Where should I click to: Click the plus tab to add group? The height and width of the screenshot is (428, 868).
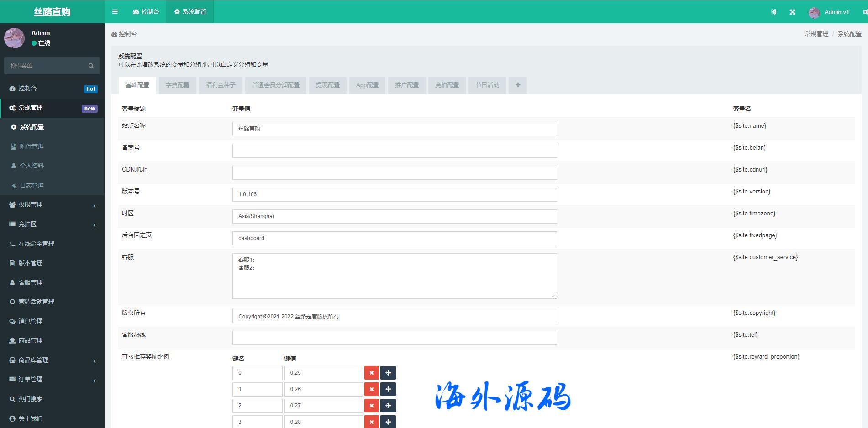[x=517, y=85]
